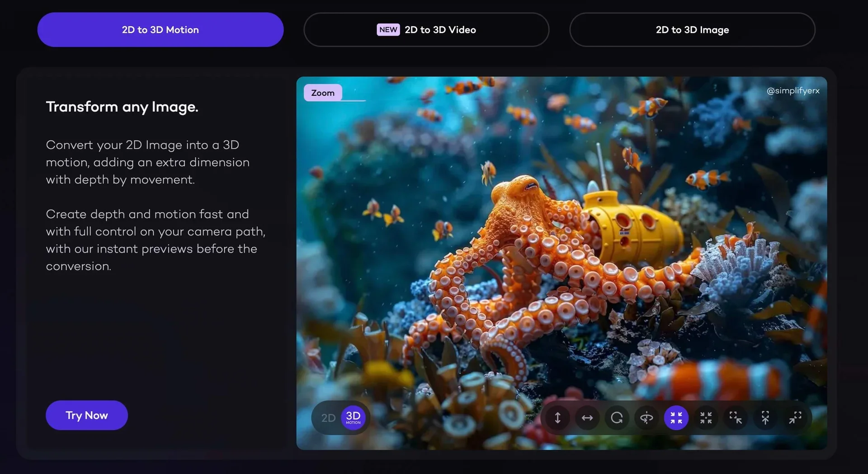The width and height of the screenshot is (868, 474).
Task: Select the vertical pan motion icon
Action: [x=557, y=418]
